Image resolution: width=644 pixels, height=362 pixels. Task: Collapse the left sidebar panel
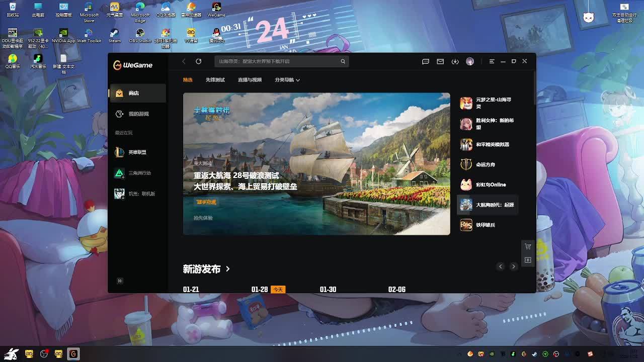[x=120, y=281]
